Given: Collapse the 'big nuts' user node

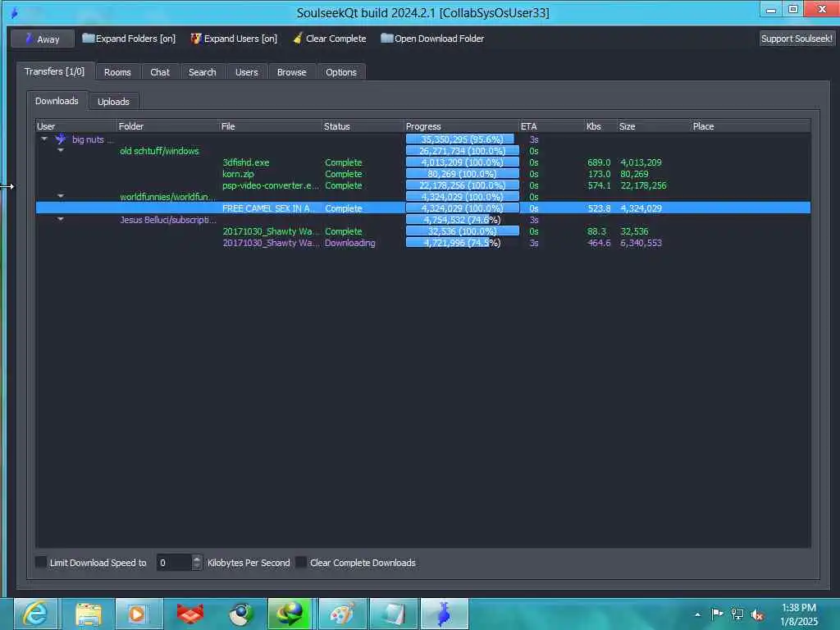Looking at the screenshot, I should pyautogui.click(x=44, y=139).
